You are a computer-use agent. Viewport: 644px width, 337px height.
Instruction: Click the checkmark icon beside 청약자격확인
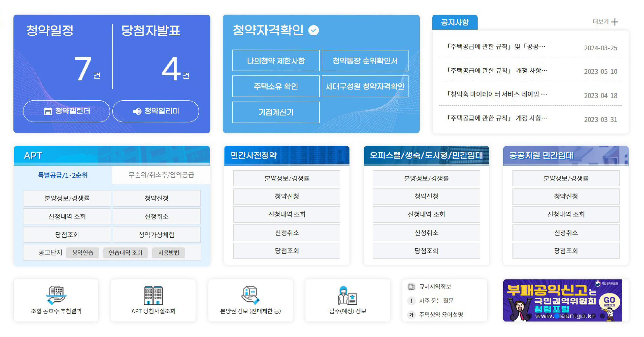313,30
